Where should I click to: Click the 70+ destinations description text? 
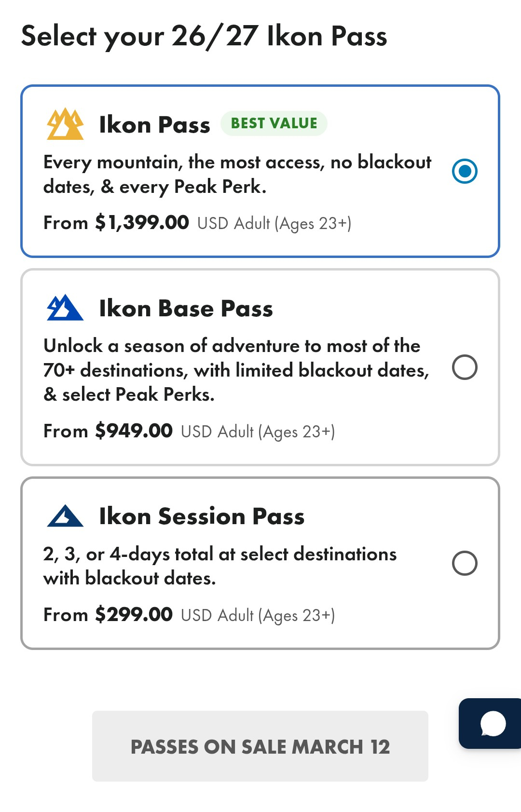coord(236,370)
